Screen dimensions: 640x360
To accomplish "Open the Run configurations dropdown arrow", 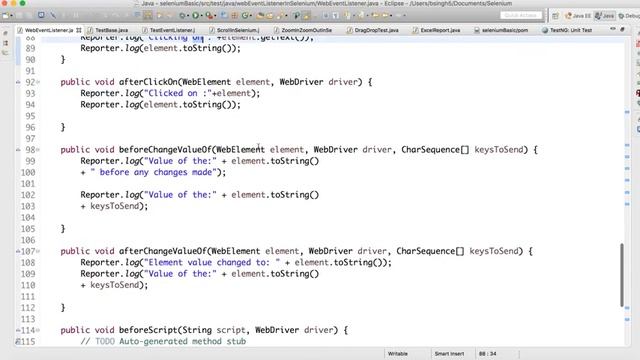I will 202,16.
